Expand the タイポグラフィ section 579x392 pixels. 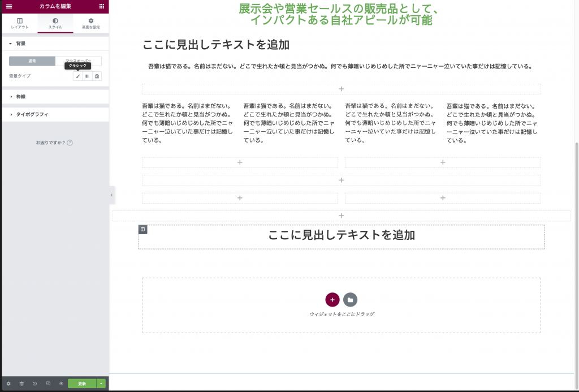31,114
